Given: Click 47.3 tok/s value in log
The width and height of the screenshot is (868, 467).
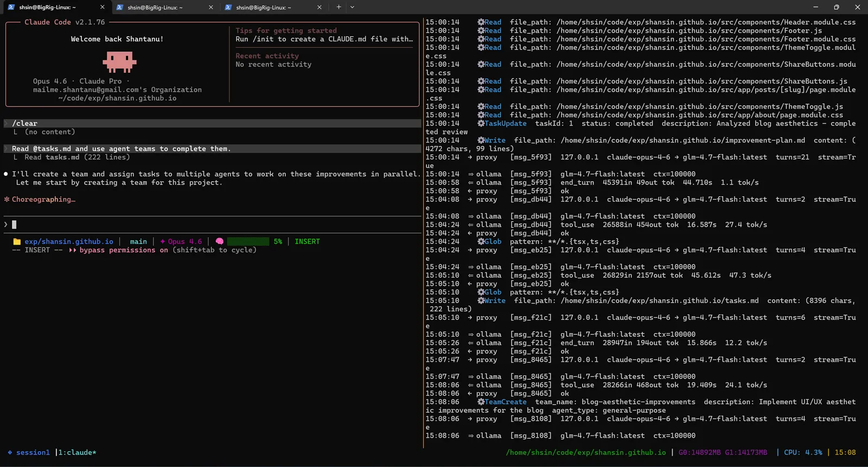Looking at the screenshot, I should (750, 276).
